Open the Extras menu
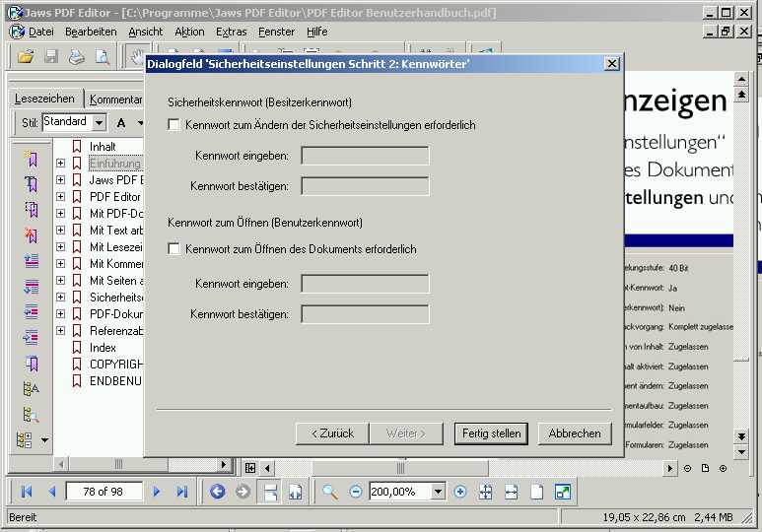 [231, 32]
